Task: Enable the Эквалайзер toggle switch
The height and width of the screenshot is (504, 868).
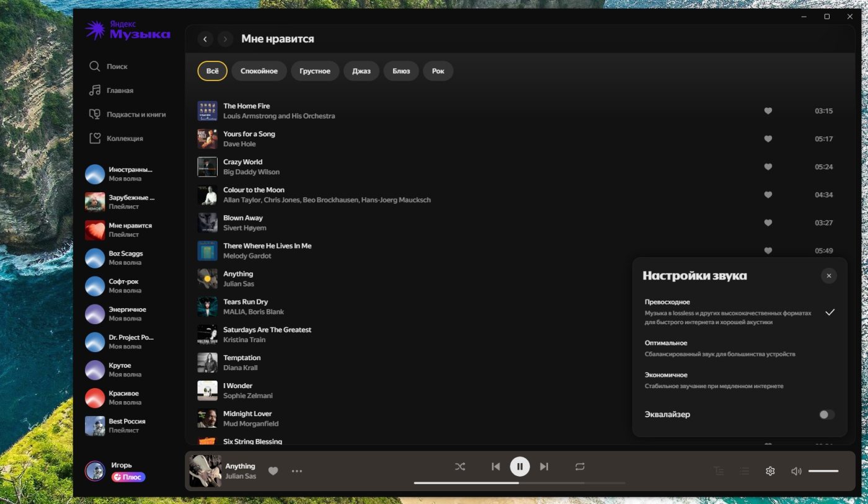Action: (x=826, y=415)
